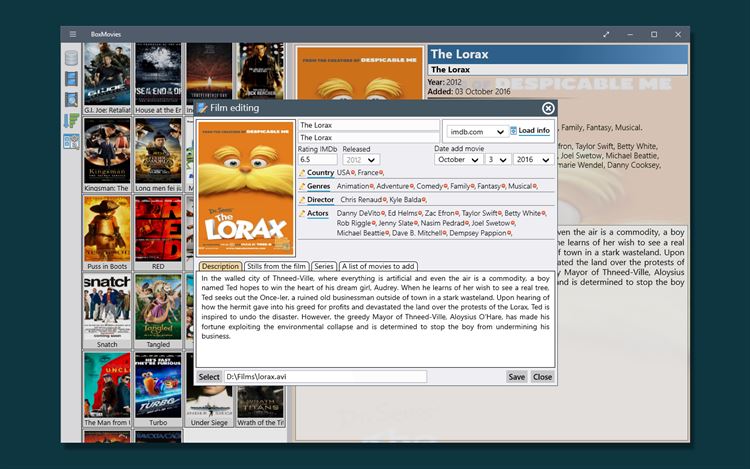Click the database icon in left sidebar

(x=71, y=58)
